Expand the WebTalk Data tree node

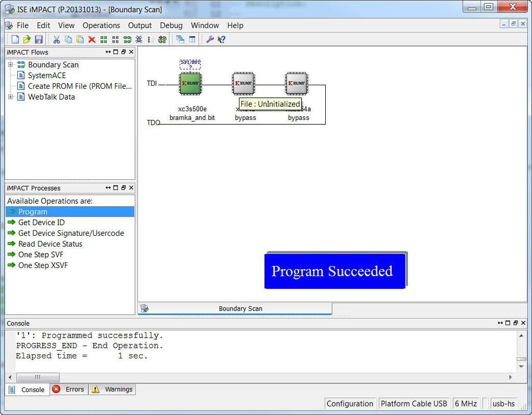coord(10,97)
